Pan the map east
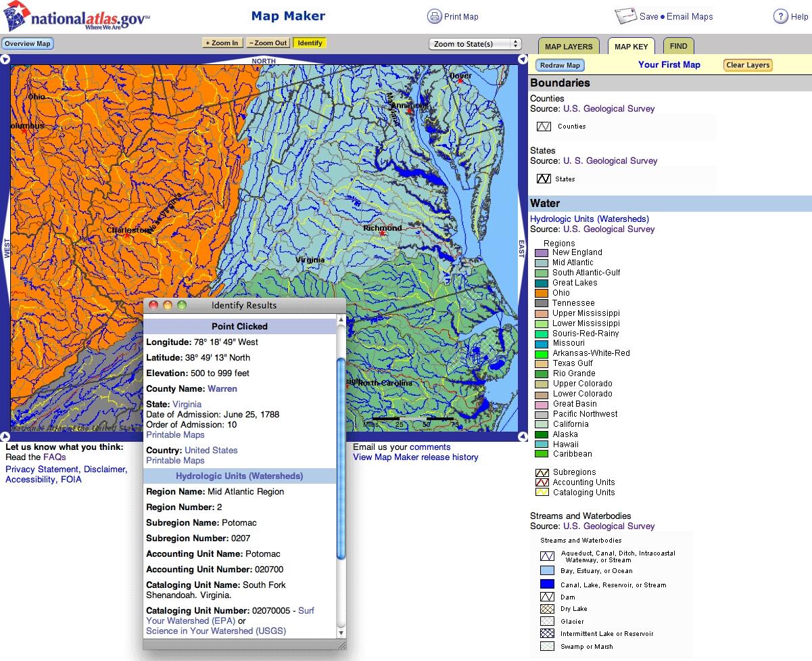The image size is (812, 661). (522, 248)
